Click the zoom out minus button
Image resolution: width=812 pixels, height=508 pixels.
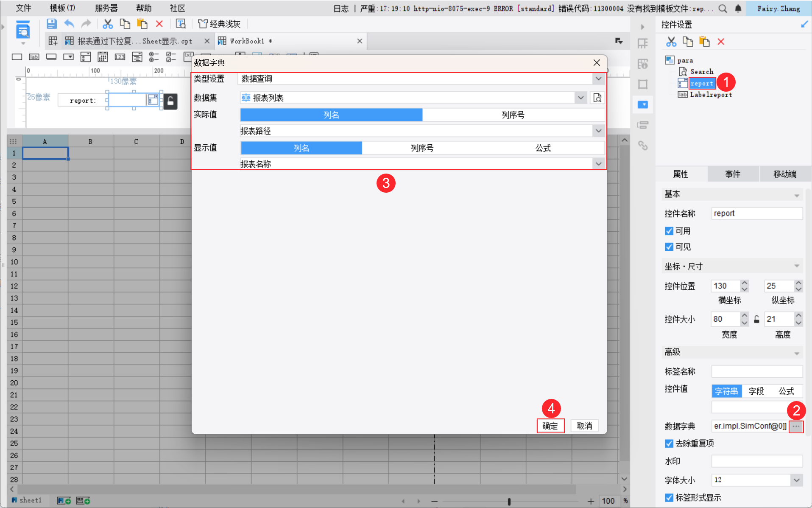[x=435, y=502]
